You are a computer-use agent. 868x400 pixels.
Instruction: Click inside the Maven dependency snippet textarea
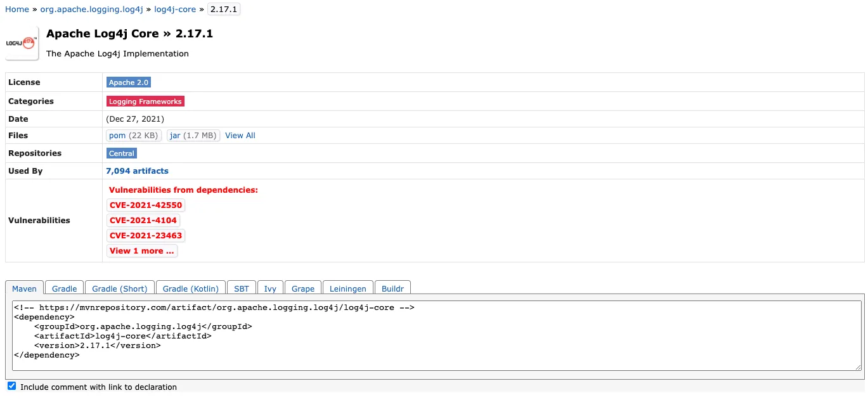pos(437,336)
